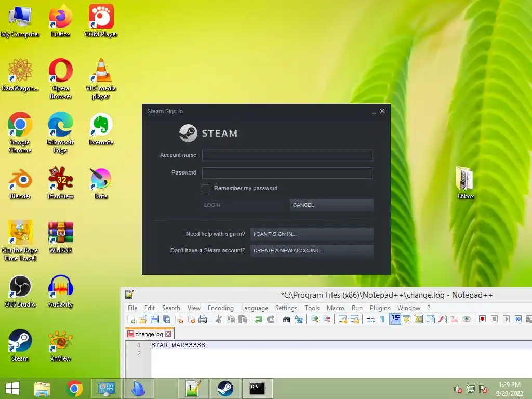Click the Evernote desktop icon
The image size is (532, 399).
(101, 129)
